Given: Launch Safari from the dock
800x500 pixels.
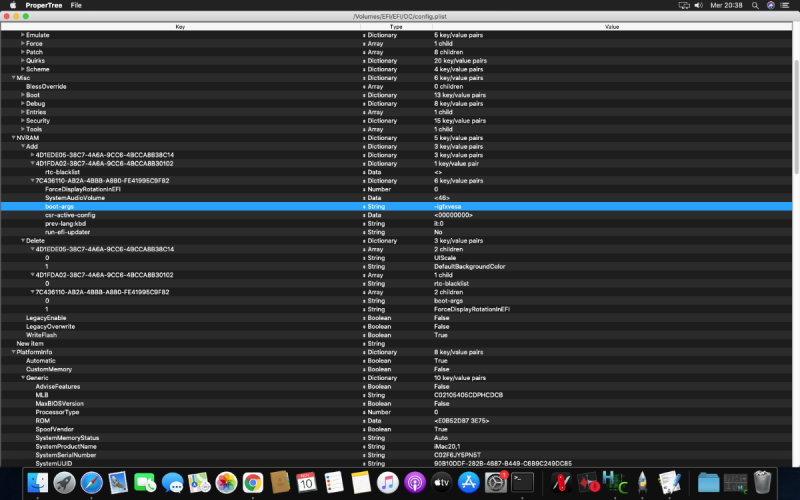Looking at the screenshot, I should [91, 484].
